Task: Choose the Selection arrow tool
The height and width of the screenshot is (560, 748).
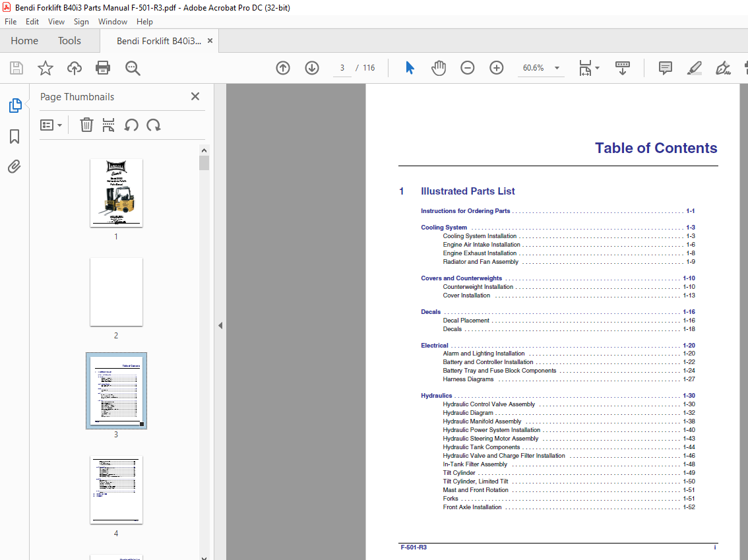Action: (x=410, y=68)
